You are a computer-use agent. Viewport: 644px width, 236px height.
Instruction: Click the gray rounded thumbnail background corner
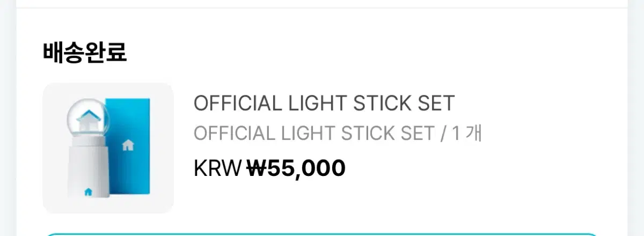pyautogui.click(x=51, y=91)
